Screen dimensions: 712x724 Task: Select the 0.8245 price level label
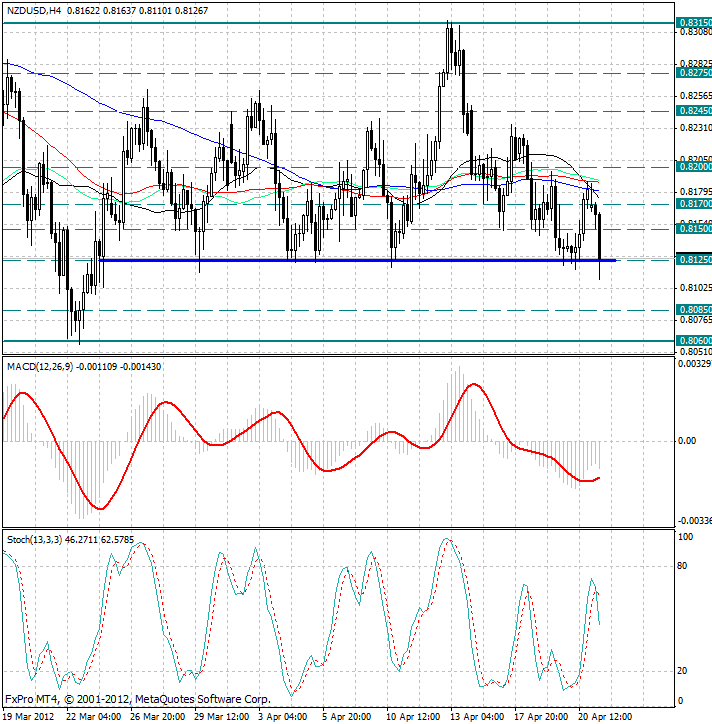tap(694, 111)
